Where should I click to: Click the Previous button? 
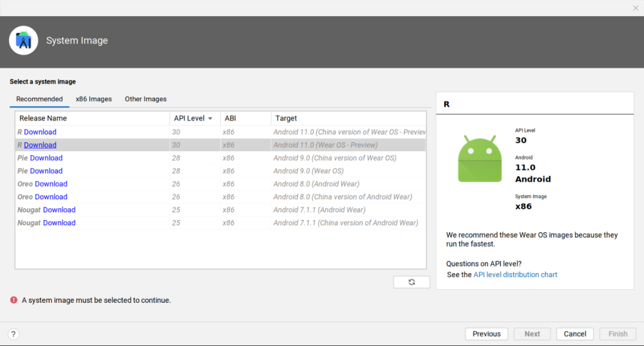486,334
